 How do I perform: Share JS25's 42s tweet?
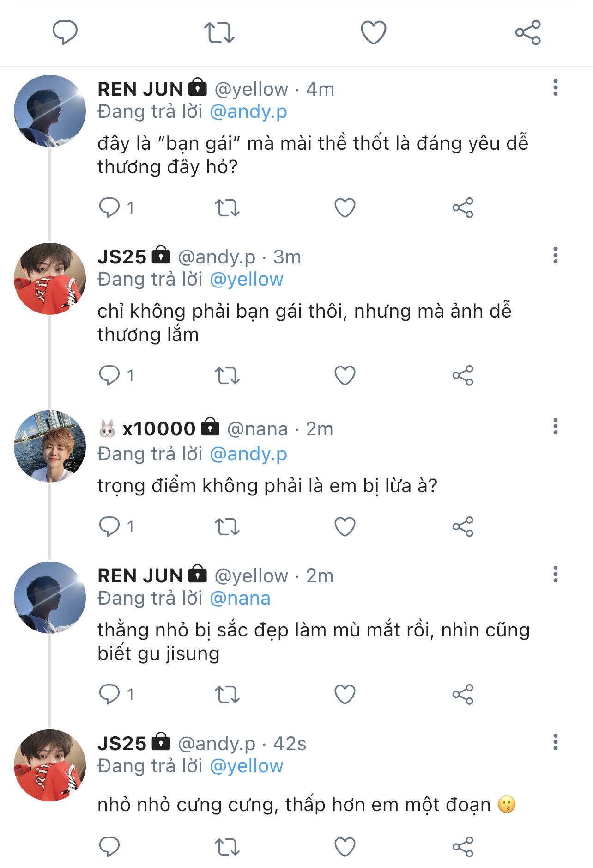(463, 847)
